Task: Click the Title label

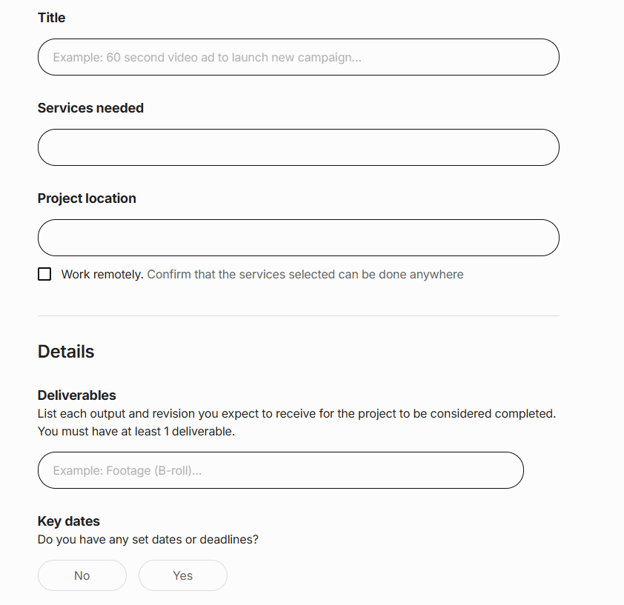Action: click(x=52, y=18)
